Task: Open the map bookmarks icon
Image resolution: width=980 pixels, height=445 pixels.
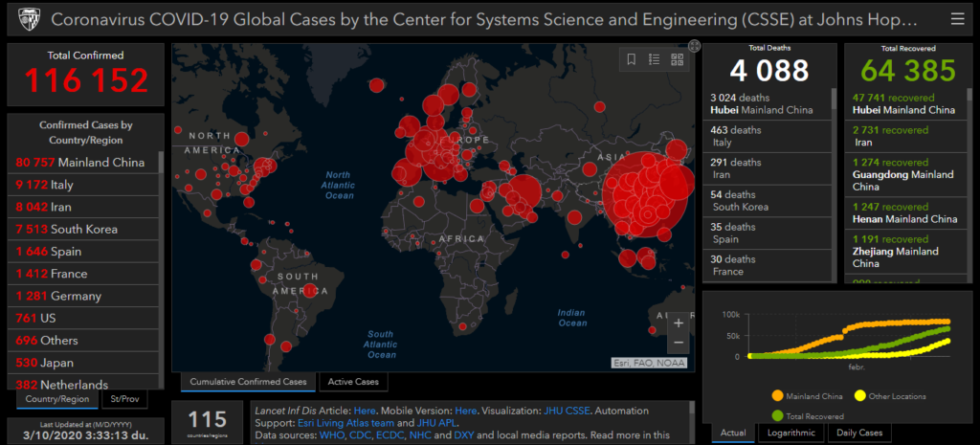Action: 632,59
